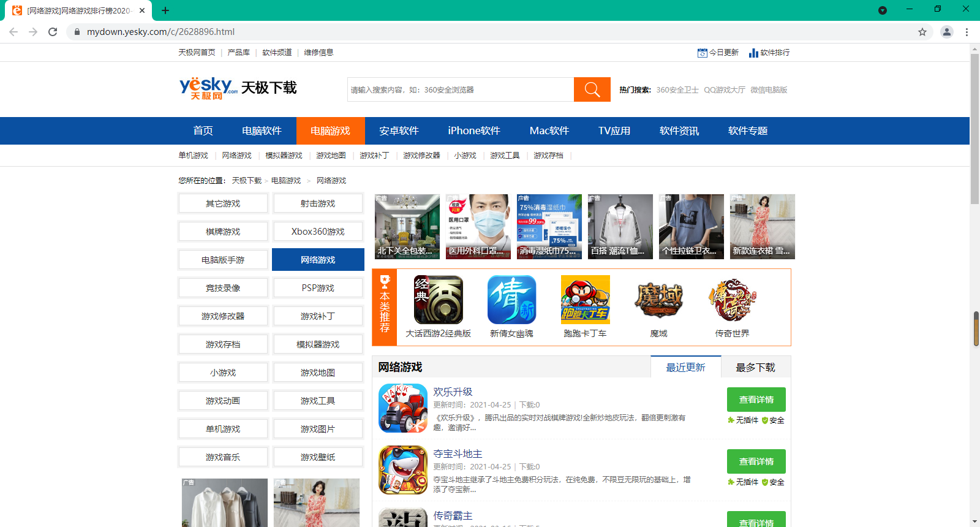
Task: Open 软件排行 bar chart icon link
Action: (769, 53)
